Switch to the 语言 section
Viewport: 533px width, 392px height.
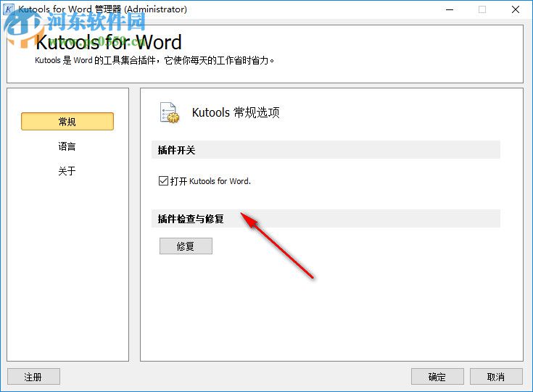click(x=67, y=146)
